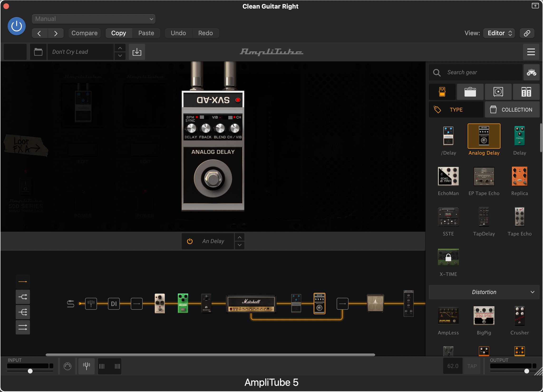Select the green overdrive pedal in chain
543x392 pixels.
pos(183,303)
